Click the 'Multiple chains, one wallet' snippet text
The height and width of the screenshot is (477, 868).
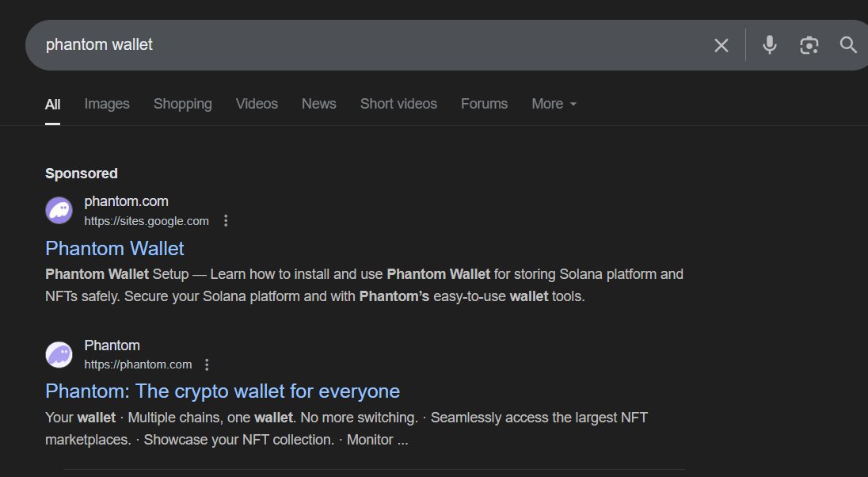212,418
